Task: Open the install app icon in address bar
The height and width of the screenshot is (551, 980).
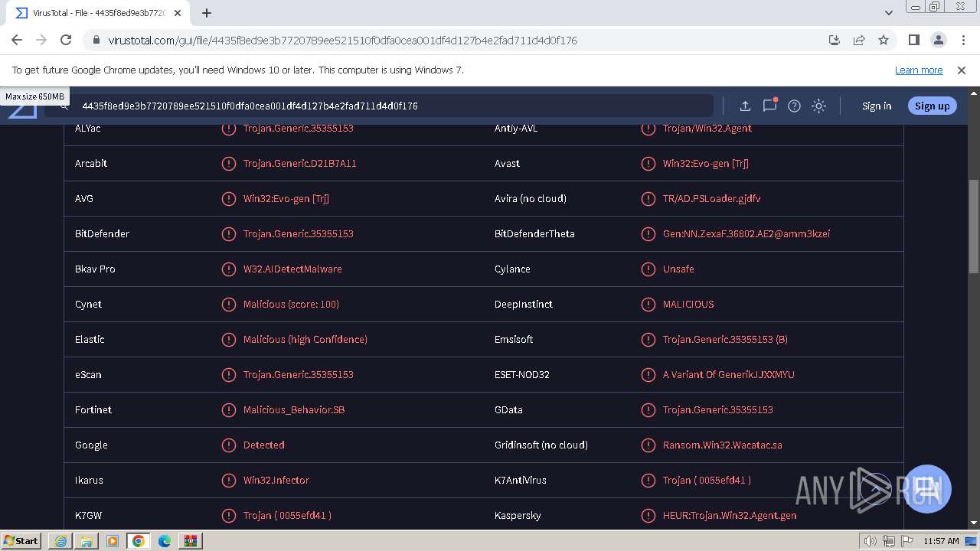Action: (835, 40)
